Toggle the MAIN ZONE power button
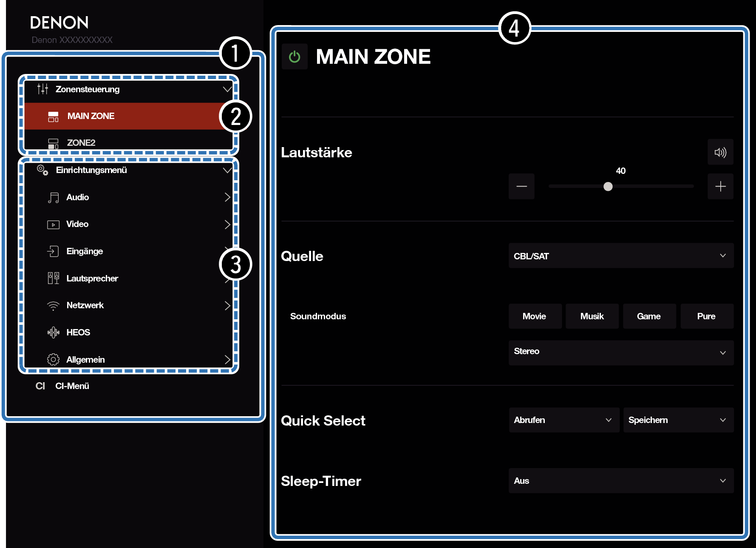The height and width of the screenshot is (548, 756). (294, 57)
